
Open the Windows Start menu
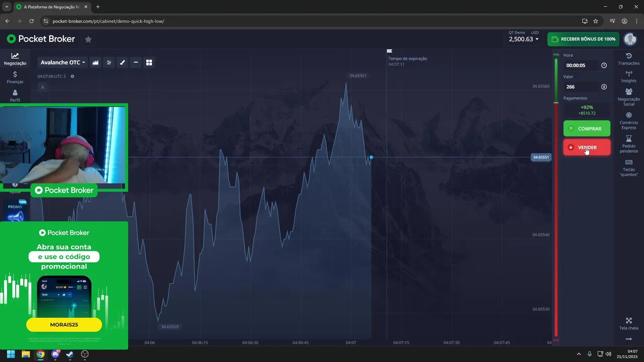(x=11, y=354)
